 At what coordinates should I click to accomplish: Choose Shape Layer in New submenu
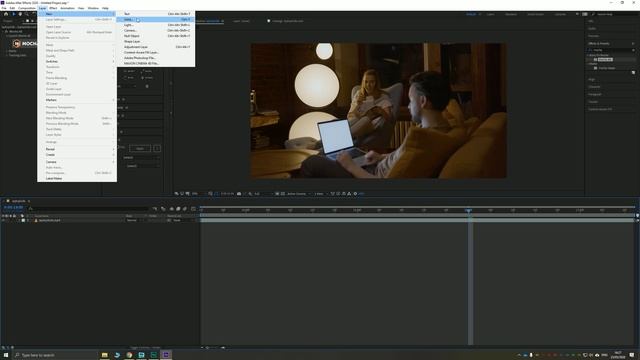coord(156,41)
